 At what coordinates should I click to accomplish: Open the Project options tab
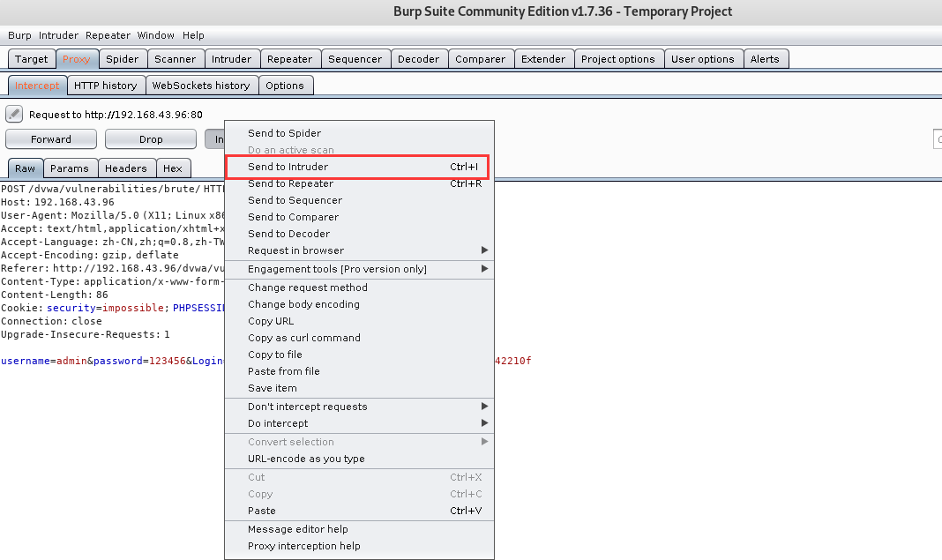click(617, 59)
